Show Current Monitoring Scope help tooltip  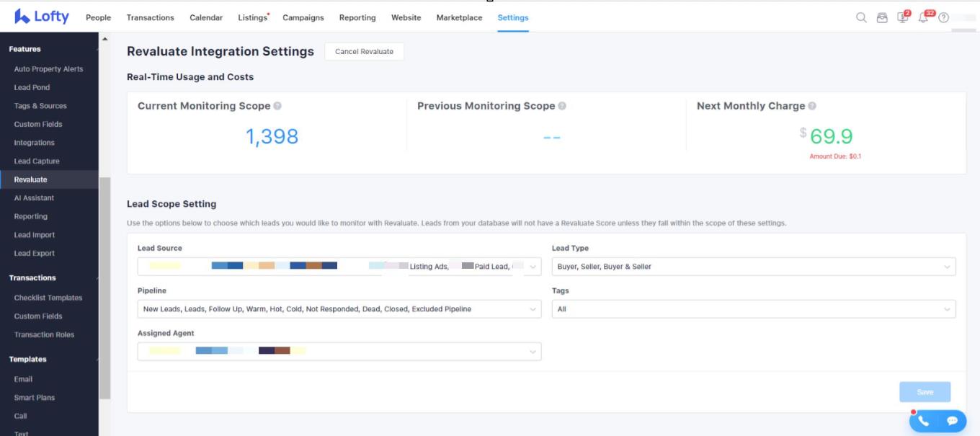click(277, 106)
